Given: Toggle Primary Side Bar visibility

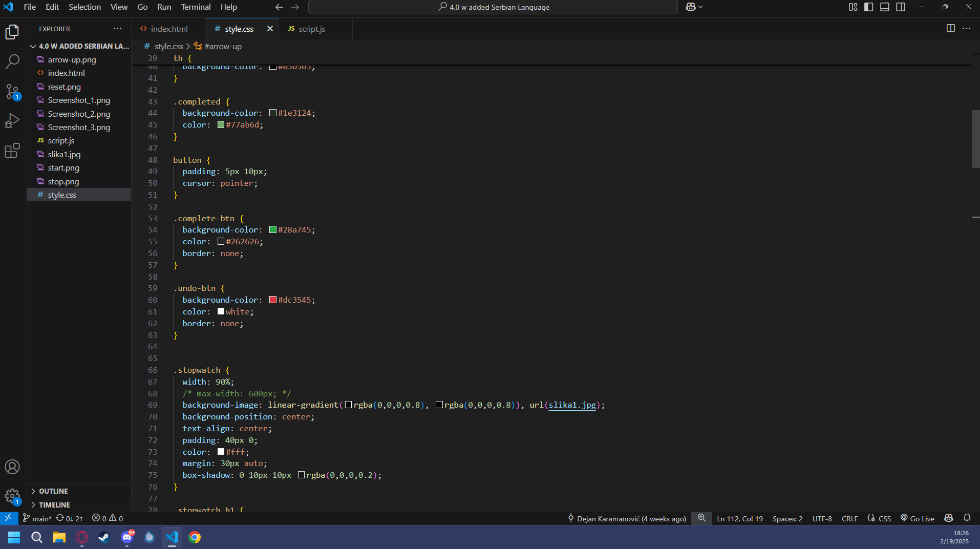Looking at the screenshot, I should coord(869,7).
